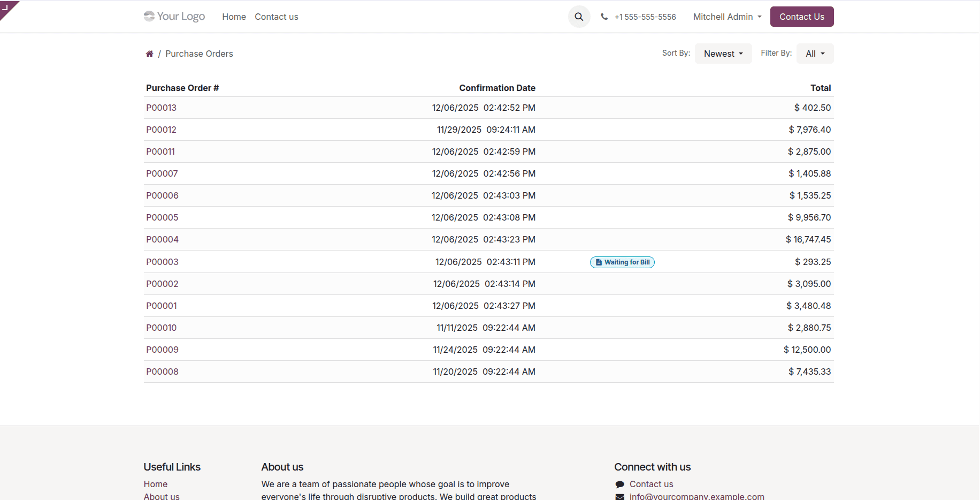Click the envelope icon beside the email address
Image resolution: width=980 pixels, height=500 pixels.
[620, 497]
